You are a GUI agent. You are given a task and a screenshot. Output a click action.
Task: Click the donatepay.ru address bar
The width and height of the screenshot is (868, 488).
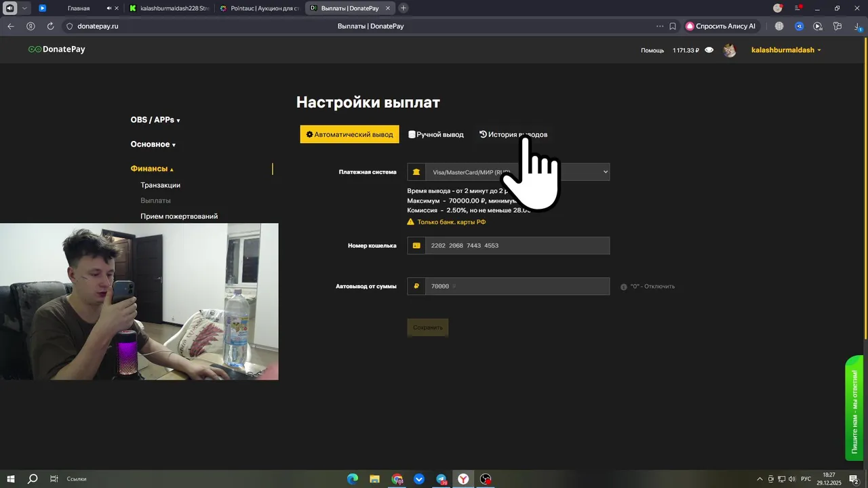[98, 26]
